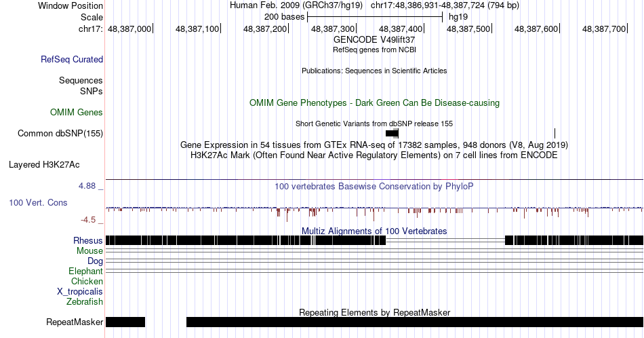Click the Layered H3K27Ac track label
The height and width of the screenshot is (338, 644).
[44, 164]
